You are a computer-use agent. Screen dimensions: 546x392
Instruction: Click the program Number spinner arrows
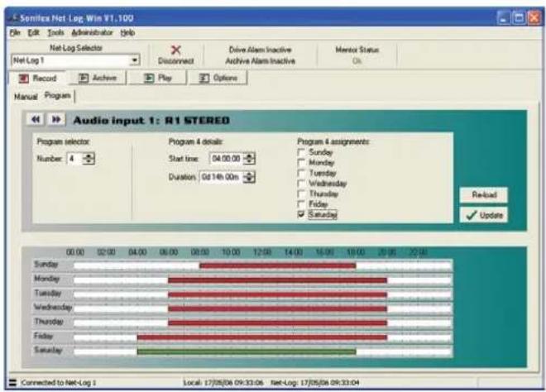click(89, 159)
